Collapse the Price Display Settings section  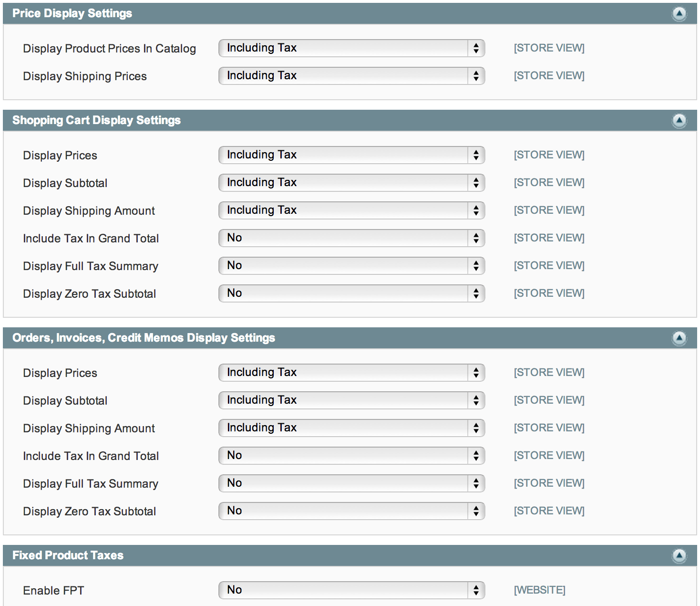click(679, 14)
